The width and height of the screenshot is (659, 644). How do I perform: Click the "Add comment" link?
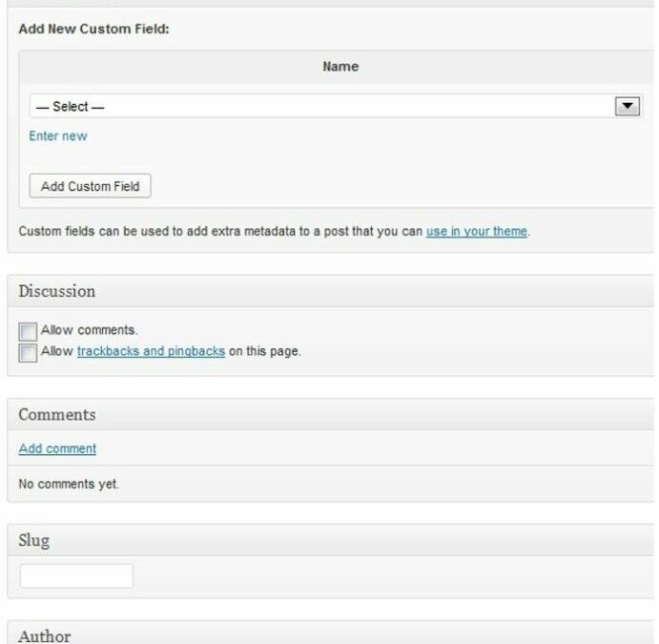click(x=57, y=448)
